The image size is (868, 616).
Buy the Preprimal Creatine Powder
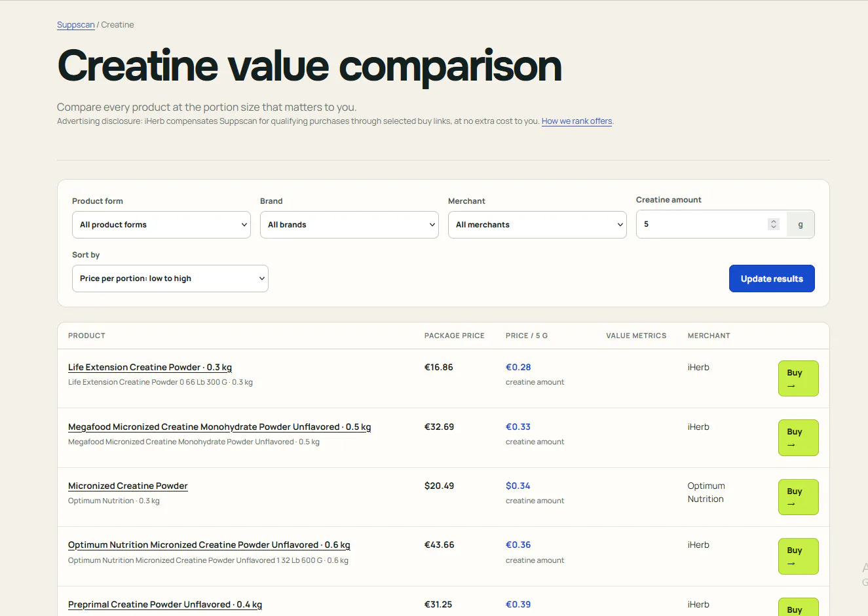click(x=798, y=607)
